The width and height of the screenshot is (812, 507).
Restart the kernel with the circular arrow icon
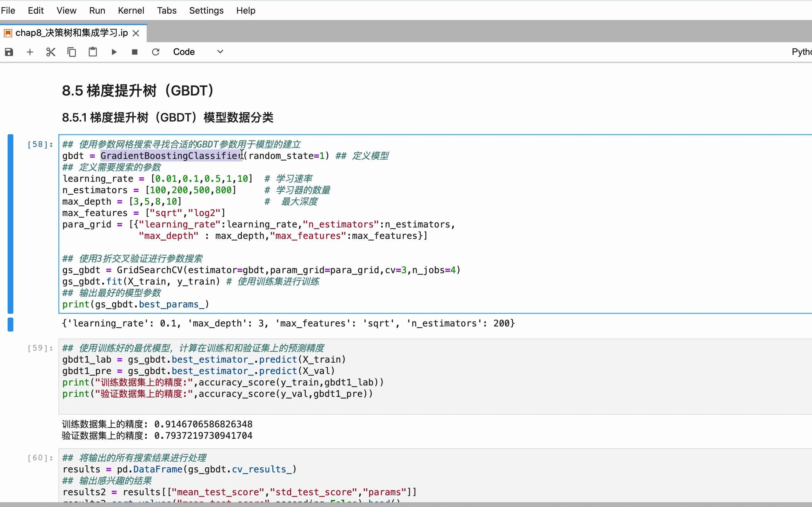tap(156, 52)
